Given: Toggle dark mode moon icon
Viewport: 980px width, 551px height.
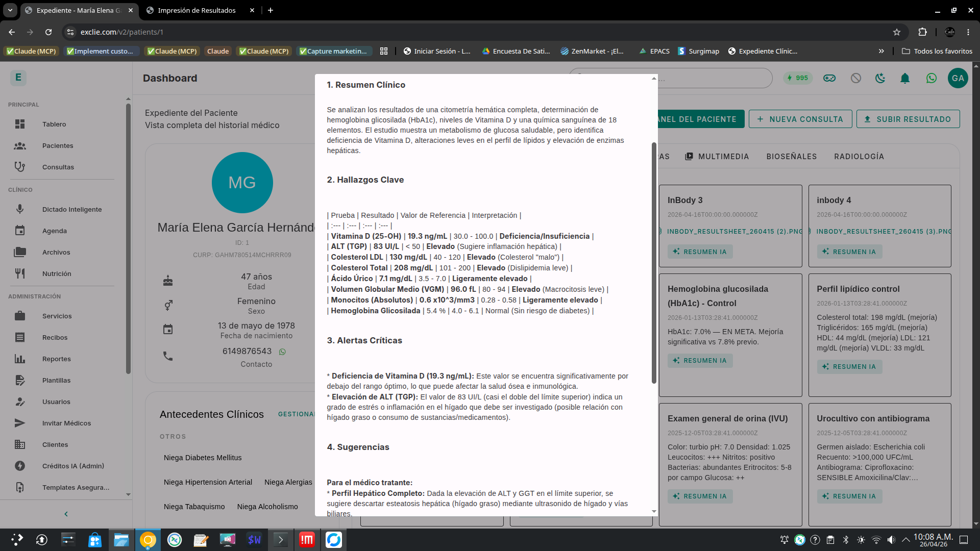Looking at the screenshot, I should pyautogui.click(x=880, y=78).
